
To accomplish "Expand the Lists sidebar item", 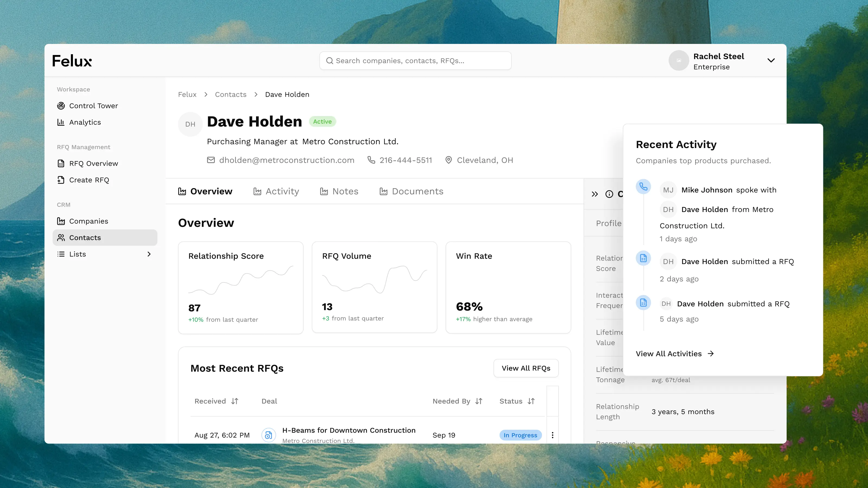I will pyautogui.click(x=149, y=254).
